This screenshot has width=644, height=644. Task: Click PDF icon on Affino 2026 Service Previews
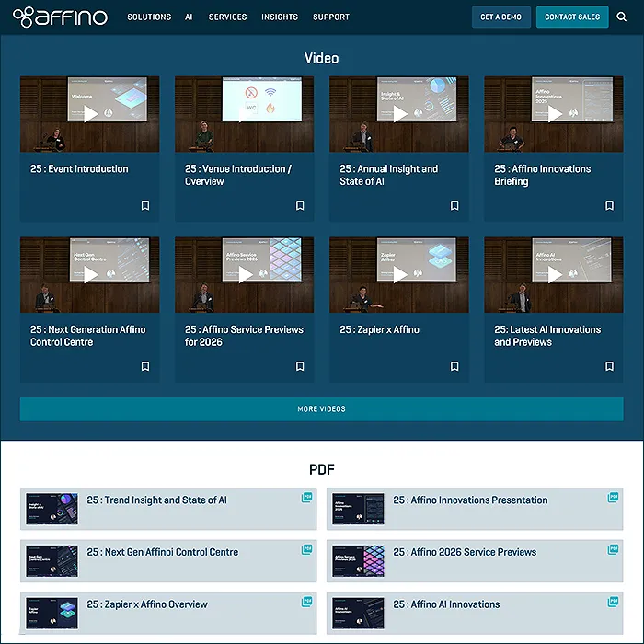[613, 550]
